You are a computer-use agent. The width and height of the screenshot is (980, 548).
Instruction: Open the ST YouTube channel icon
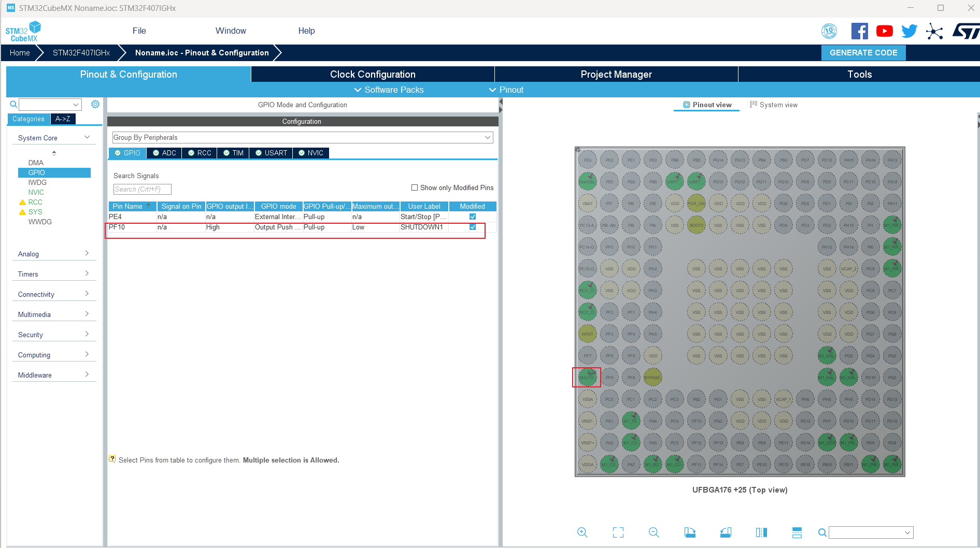[885, 31]
